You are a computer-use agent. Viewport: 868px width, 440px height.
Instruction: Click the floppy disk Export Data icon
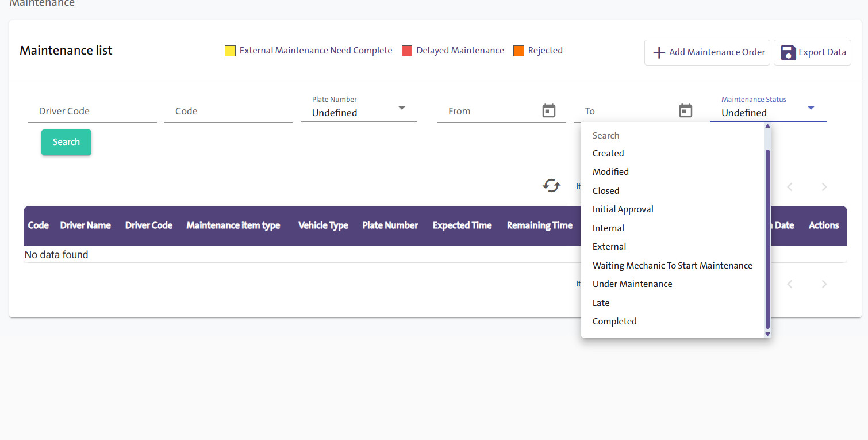[788, 52]
